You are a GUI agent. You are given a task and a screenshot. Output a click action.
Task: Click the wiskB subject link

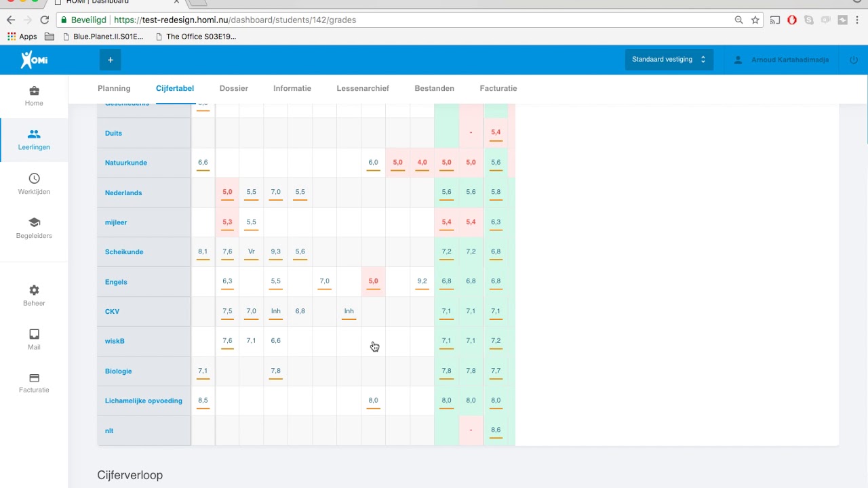click(115, 341)
